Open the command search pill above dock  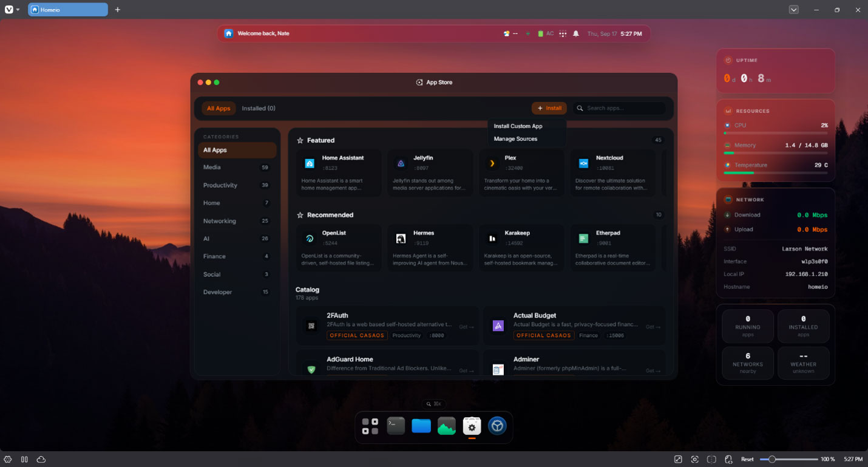pyautogui.click(x=434, y=404)
